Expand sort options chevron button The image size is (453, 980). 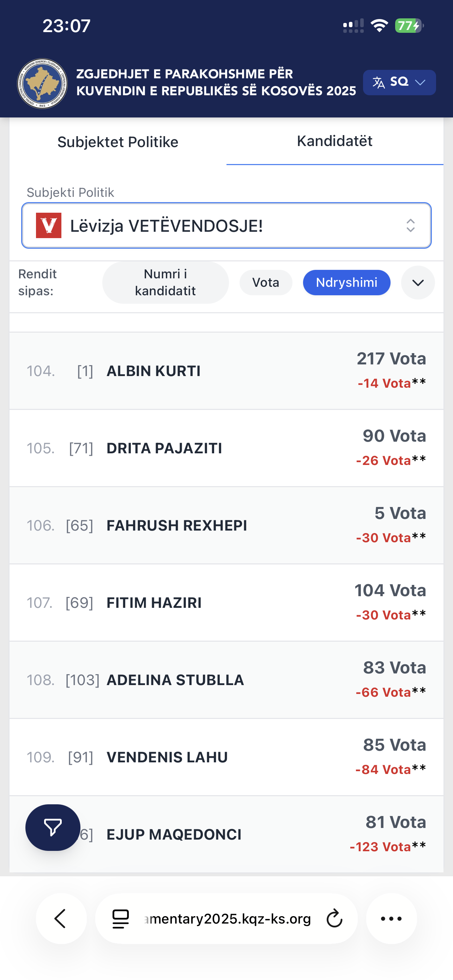click(x=418, y=283)
